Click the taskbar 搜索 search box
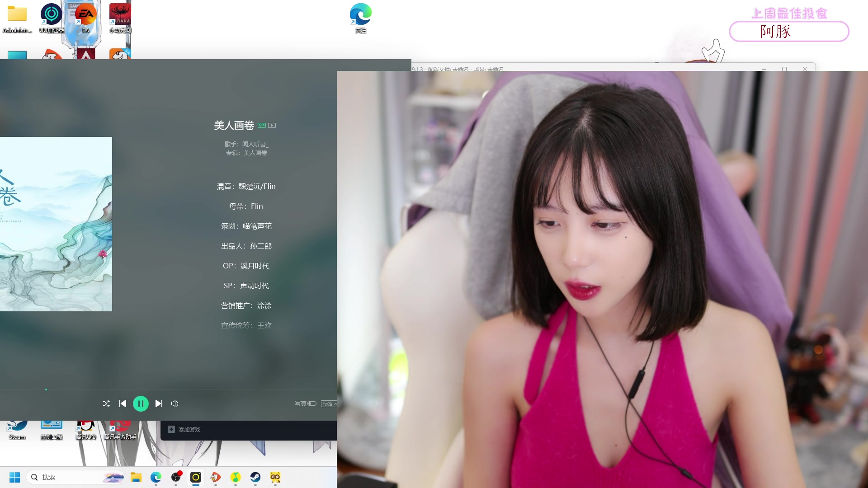 (76, 477)
